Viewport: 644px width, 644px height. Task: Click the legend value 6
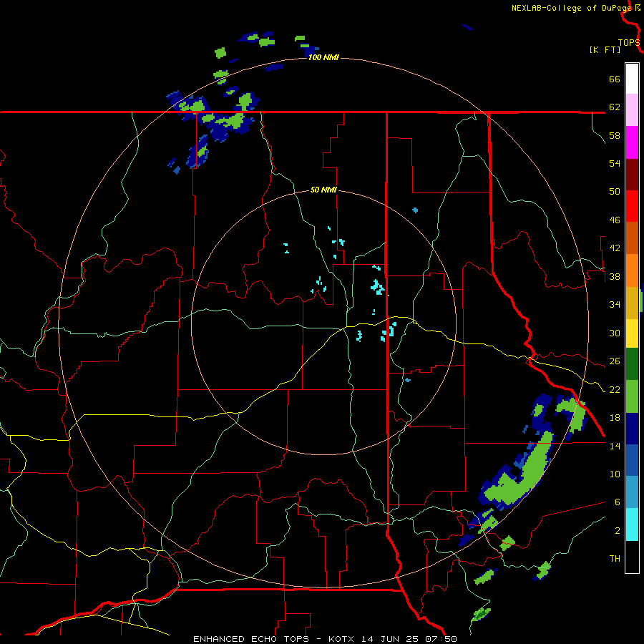point(618,502)
